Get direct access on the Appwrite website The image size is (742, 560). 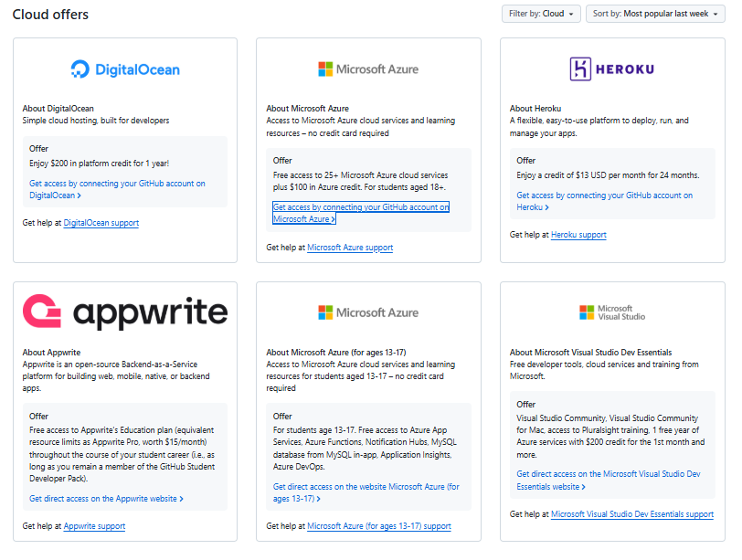107,499
